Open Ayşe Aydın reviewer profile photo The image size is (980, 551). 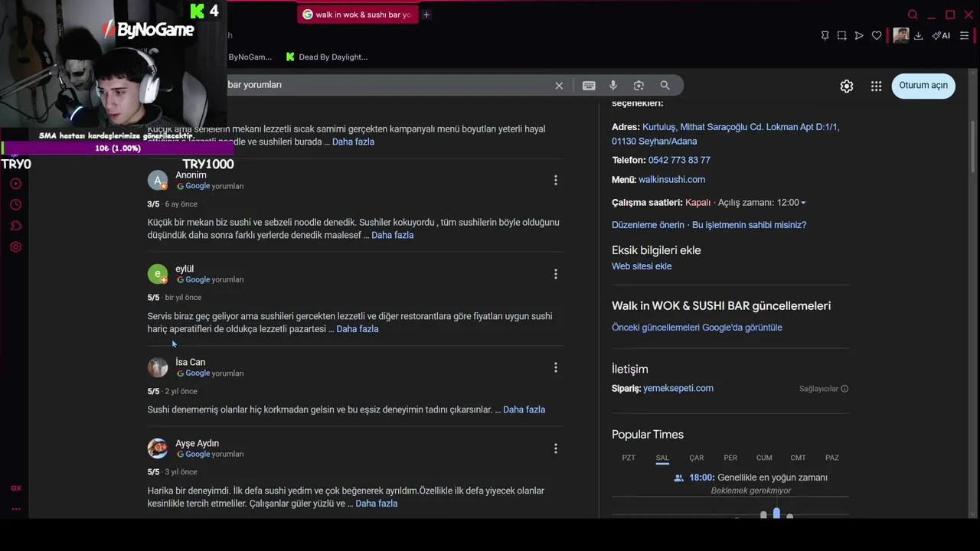158,448
